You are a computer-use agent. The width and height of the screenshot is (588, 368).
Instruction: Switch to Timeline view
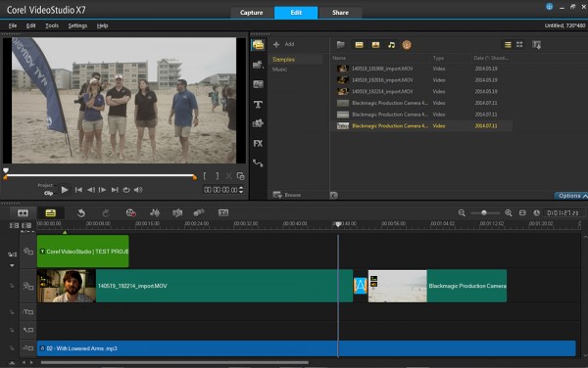click(x=50, y=213)
